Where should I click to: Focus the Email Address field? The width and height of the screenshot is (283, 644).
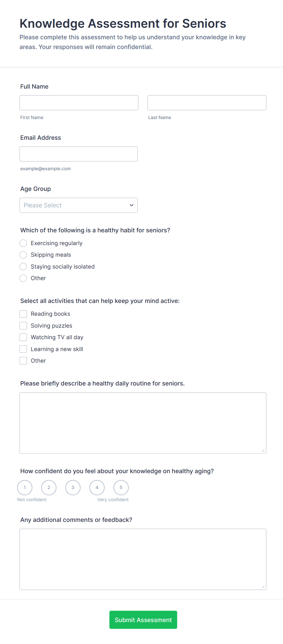pos(79,154)
